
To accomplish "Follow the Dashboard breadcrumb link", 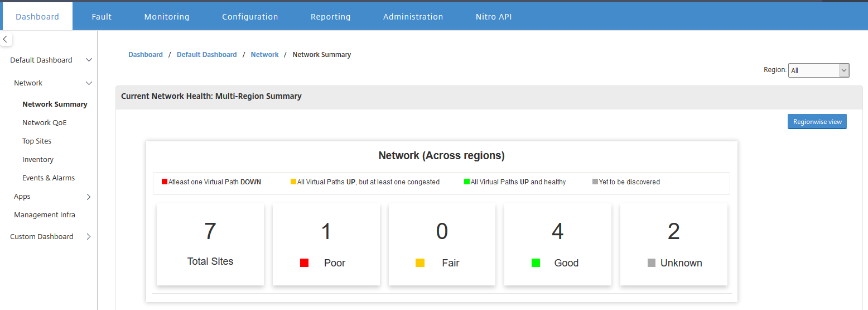I will [x=146, y=55].
